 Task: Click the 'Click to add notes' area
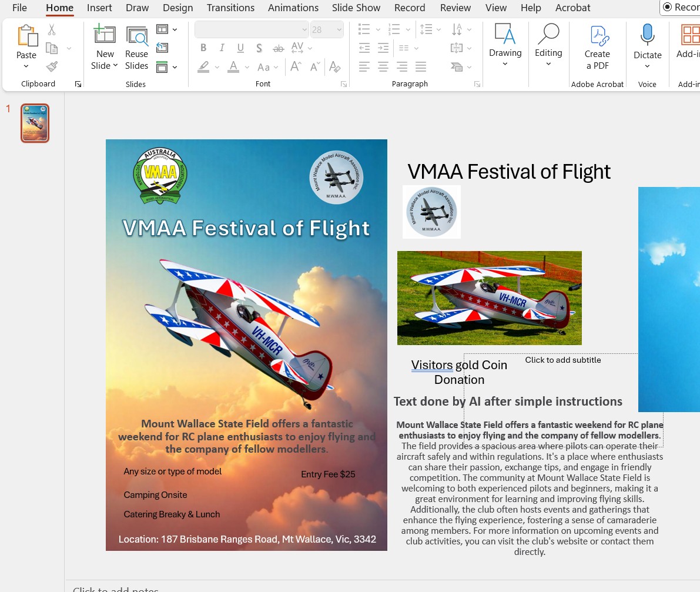(116, 588)
